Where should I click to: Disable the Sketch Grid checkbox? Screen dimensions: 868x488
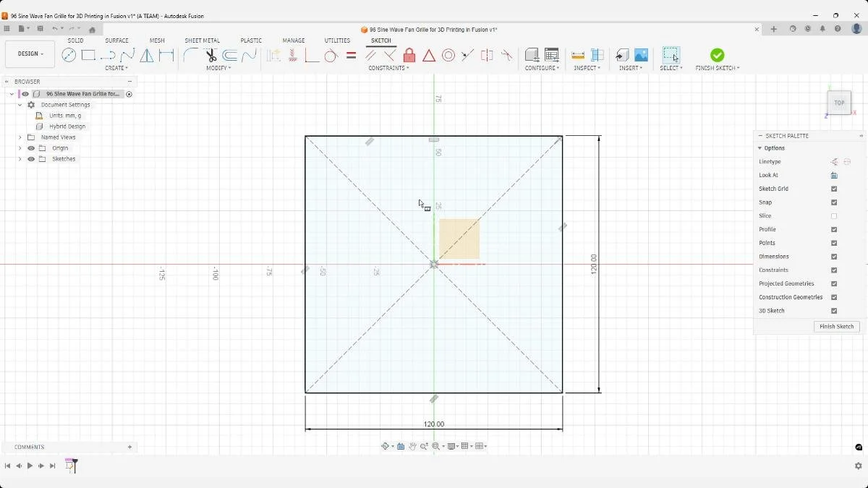tap(834, 189)
